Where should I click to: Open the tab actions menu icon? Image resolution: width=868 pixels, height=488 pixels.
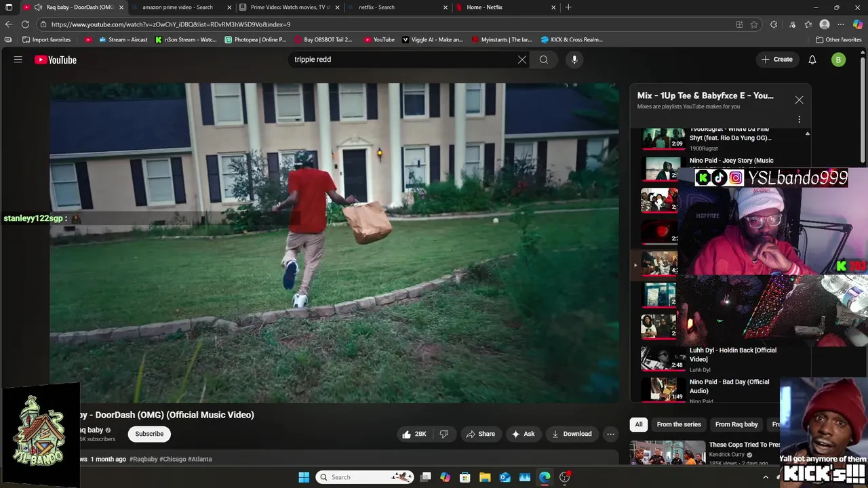pos(9,7)
